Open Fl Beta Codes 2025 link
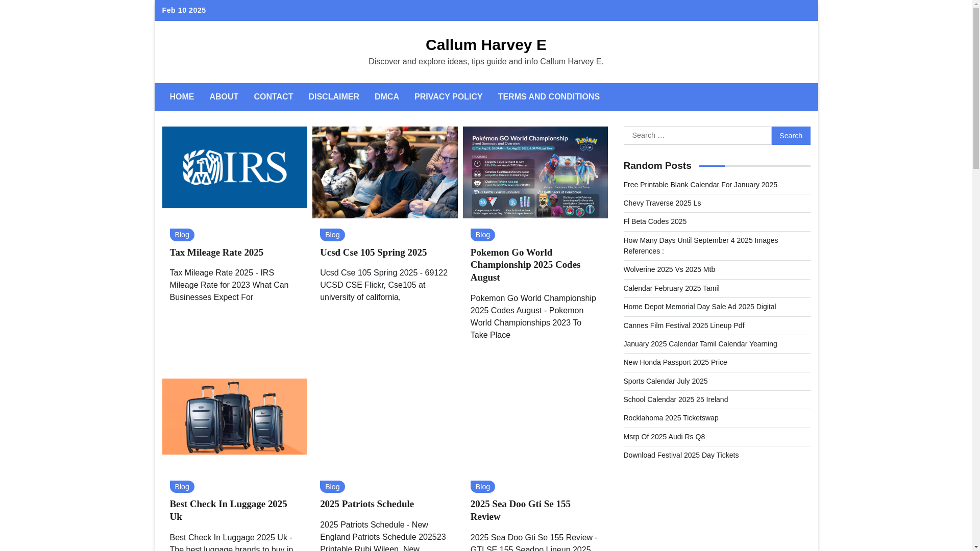The width and height of the screenshot is (980, 551). [x=655, y=221]
